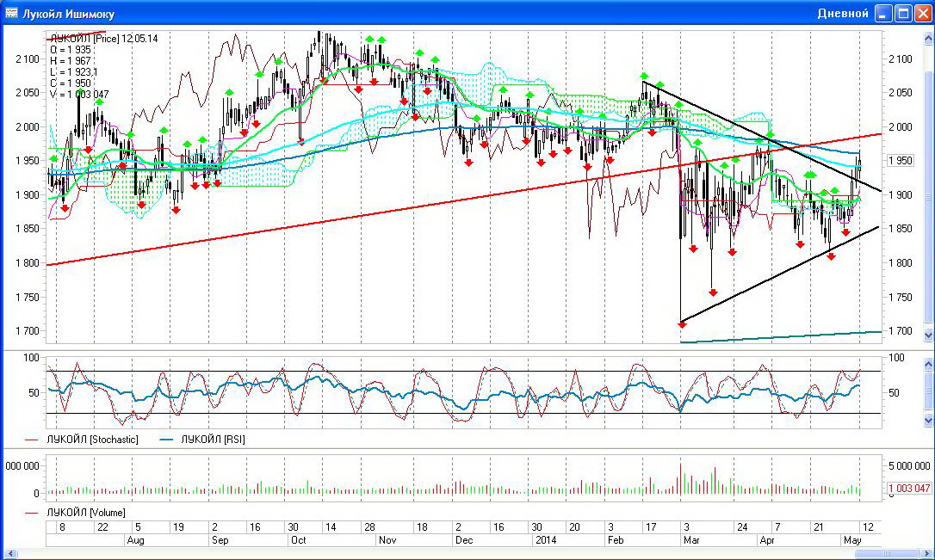The height and width of the screenshot is (560, 935).
Task: Click the price panel scroll-down arrow
Action: point(928,335)
